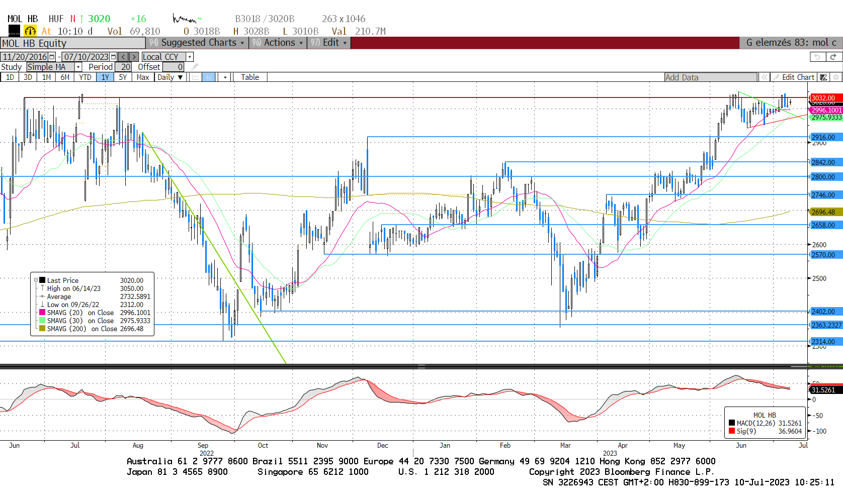This screenshot has width=843, height=504.
Task: Open the Daily periodicity dropdown
Action: click(170, 77)
